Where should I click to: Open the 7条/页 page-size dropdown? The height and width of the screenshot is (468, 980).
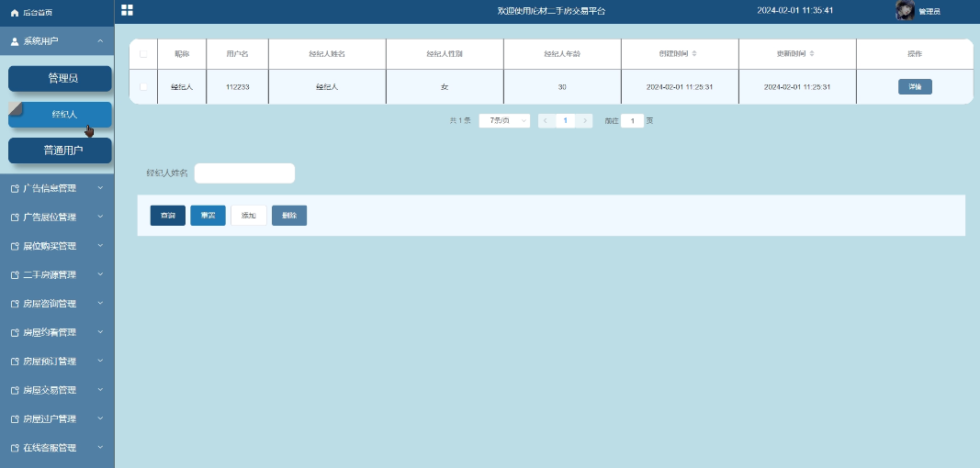(504, 120)
